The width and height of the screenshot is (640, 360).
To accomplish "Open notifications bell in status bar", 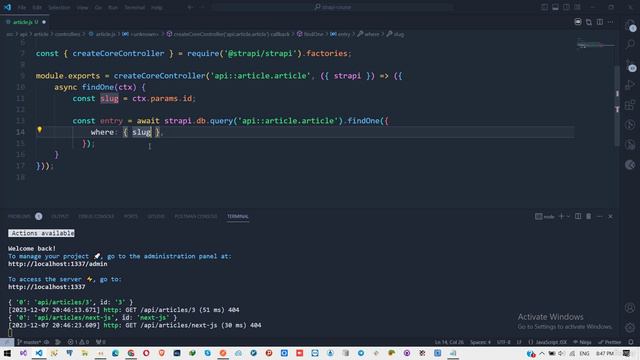I will (x=631, y=342).
